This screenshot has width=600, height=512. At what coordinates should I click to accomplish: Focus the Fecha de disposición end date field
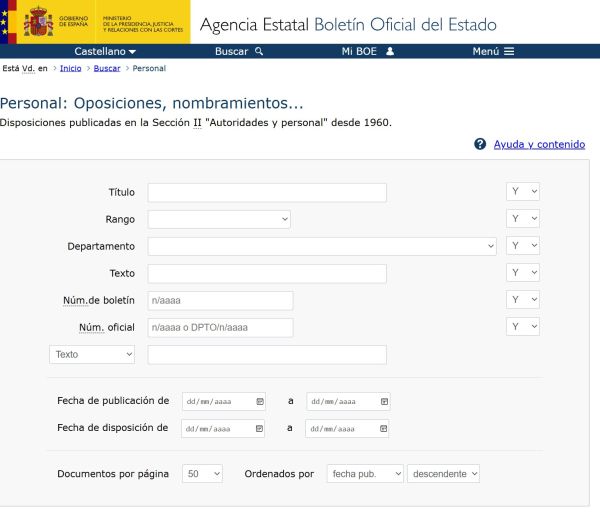(347, 429)
